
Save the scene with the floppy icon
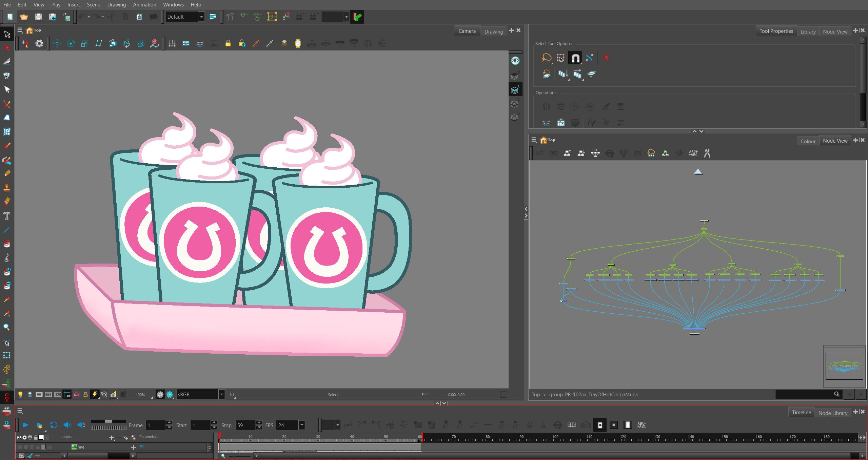[x=38, y=17]
